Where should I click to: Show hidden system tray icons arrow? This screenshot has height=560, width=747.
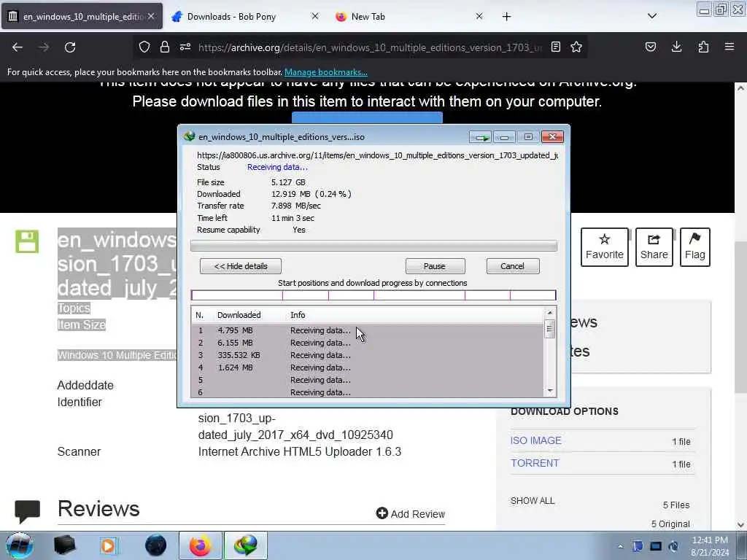(x=620, y=546)
